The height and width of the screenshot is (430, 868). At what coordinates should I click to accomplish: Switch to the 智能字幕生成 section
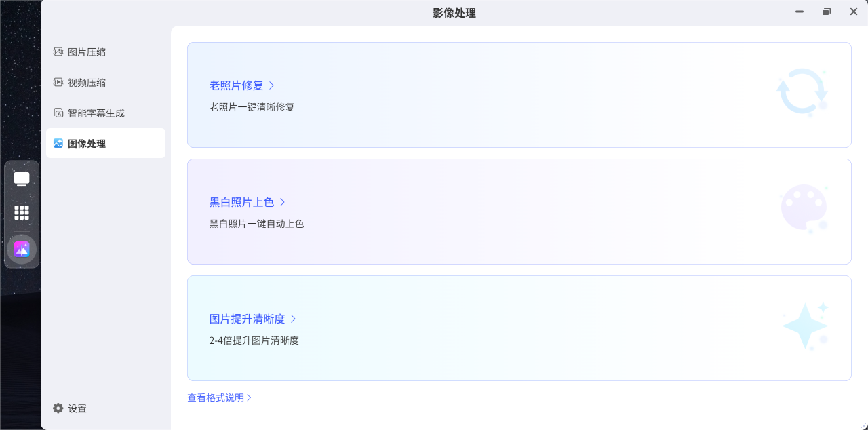tap(94, 113)
